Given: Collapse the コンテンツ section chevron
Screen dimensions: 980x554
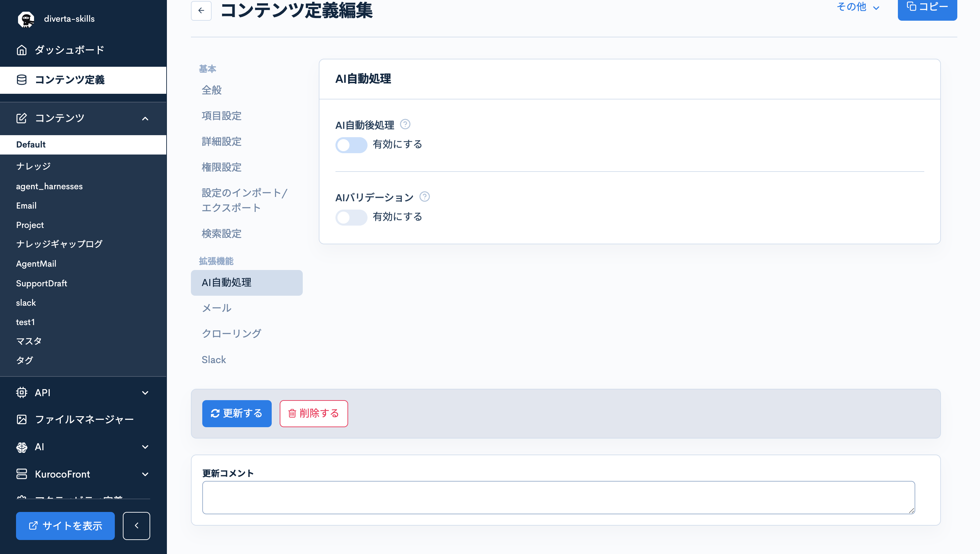Looking at the screenshot, I should click(145, 119).
